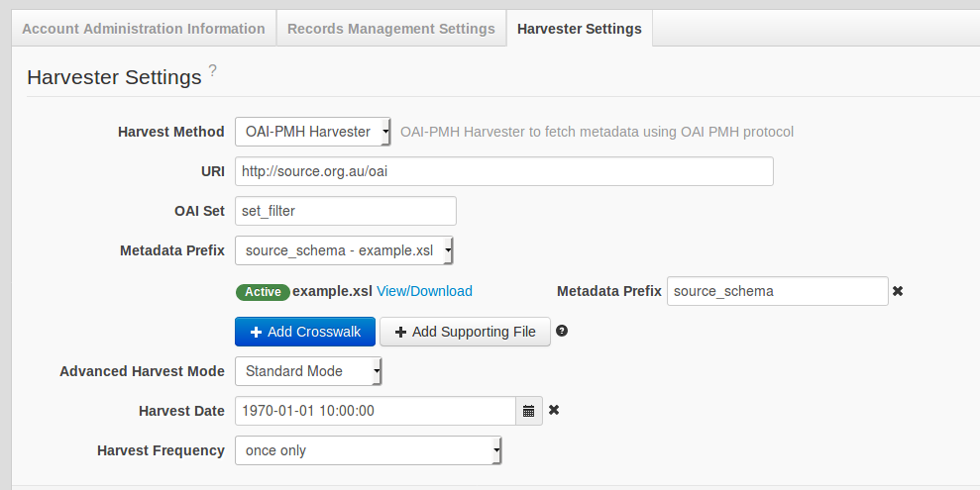This screenshot has height=490, width=980.
Task: Expand the Metadata Prefix dropdown
Action: click(x=344, y=251)
